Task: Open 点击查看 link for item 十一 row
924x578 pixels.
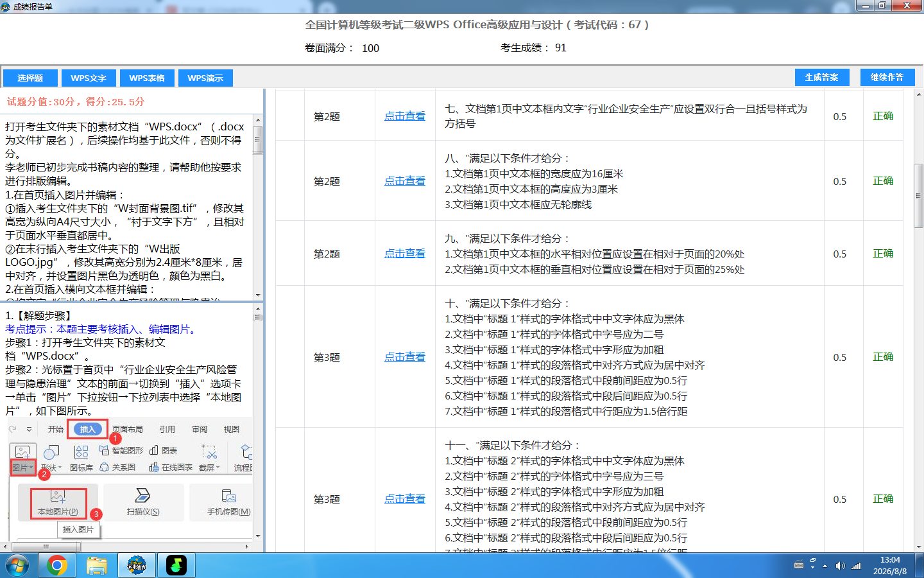Action: coord(405,499)
